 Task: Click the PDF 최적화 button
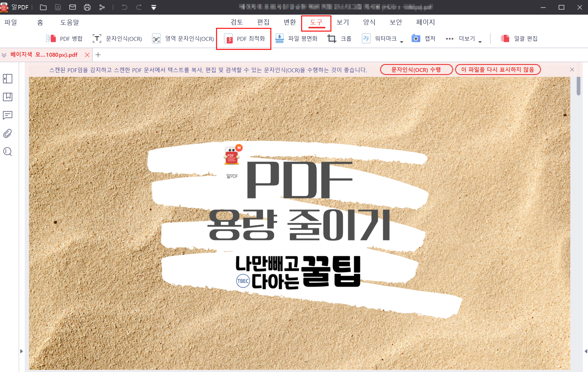tap(244, 39)
